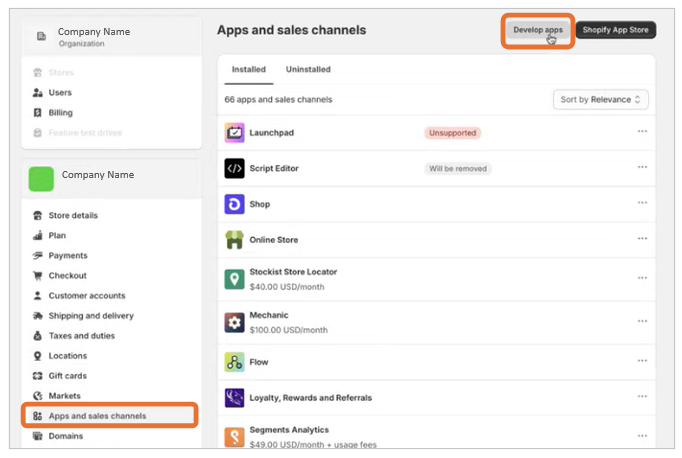Click the Plan chart icon
682x458 pixels.
click(38, 235)
